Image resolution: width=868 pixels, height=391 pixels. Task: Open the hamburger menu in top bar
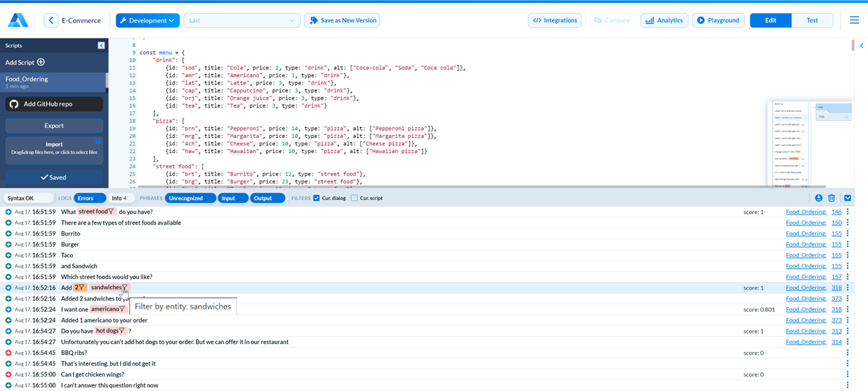[x=854, y=20]
